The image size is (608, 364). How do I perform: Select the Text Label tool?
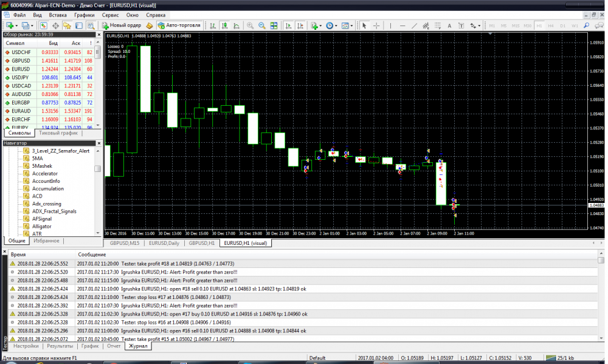click(x=461, y=26)
